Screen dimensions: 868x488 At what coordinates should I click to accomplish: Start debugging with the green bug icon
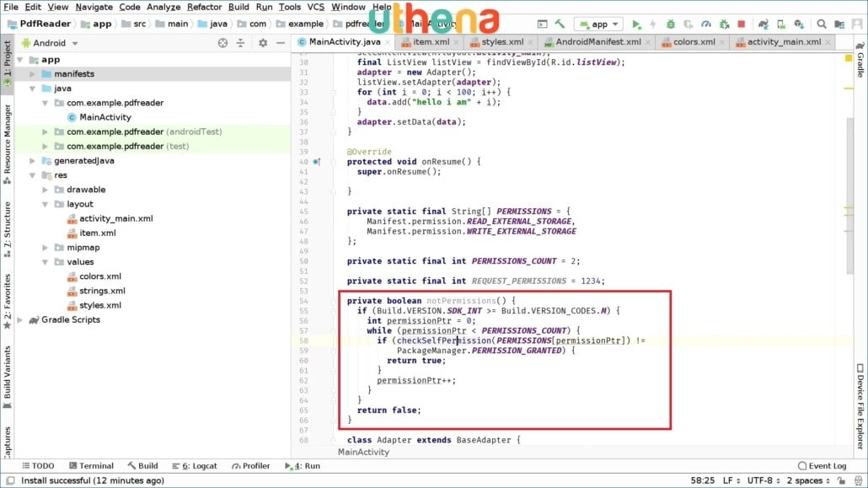tap(670, 24)
